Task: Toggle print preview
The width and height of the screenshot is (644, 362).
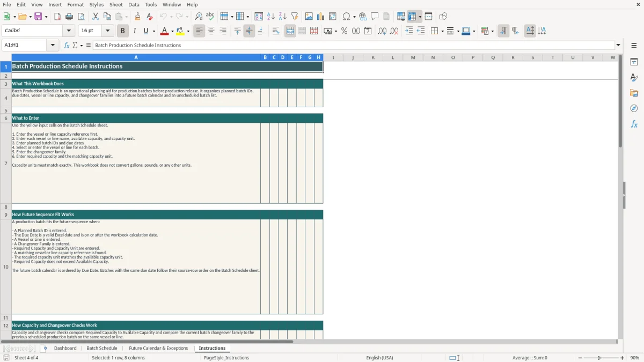Action: click(81, 17)
